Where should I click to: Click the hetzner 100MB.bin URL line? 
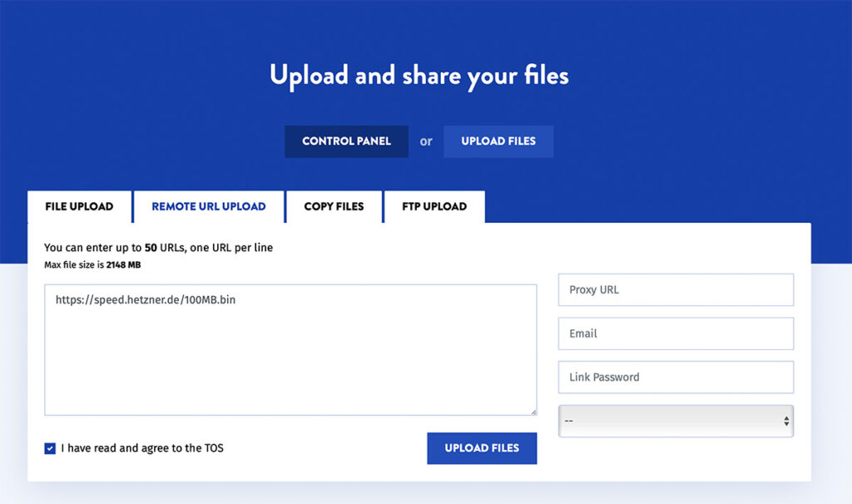coord(146,299)
